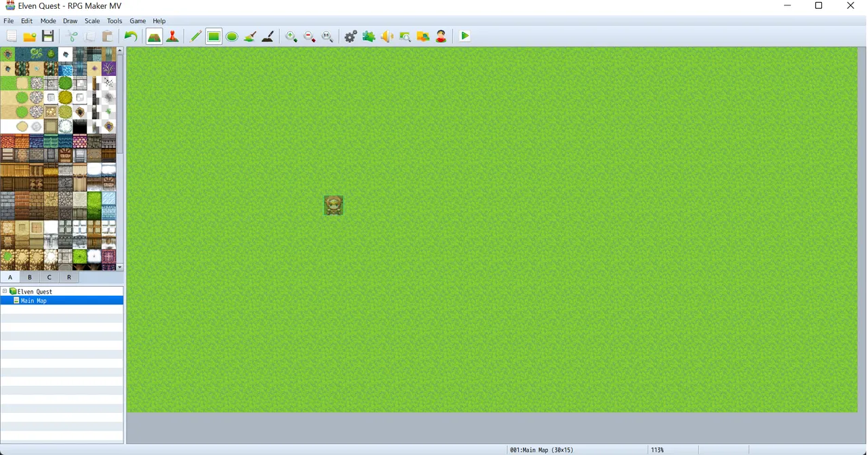Minimize the RPG Maker MV window

pos(787,6)
